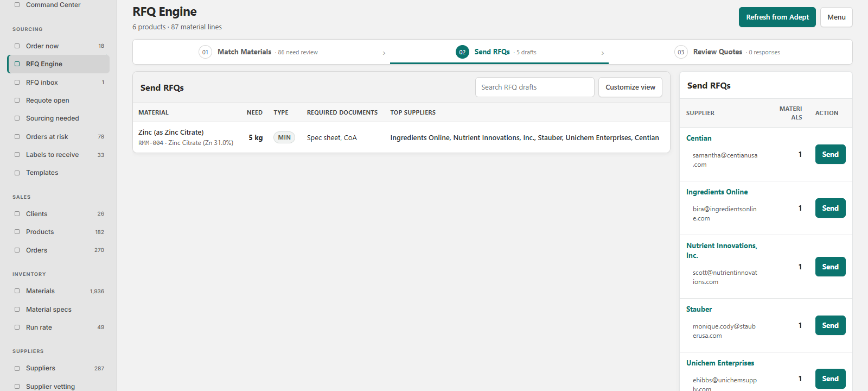Click MATERIAL column header

(x=154, y=113)
